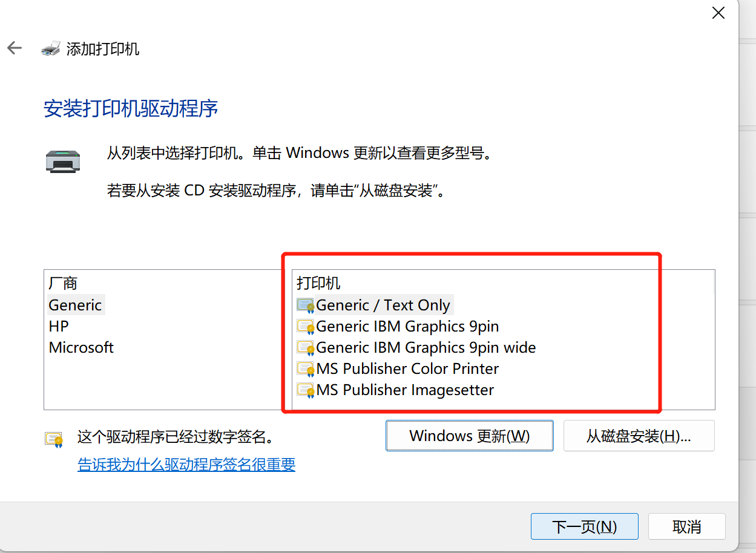Image resolution: width=756 pixels, height=553 pixels.
Task: Click the Generic / Text Only driver icon
Action: pyautogui.click(x=306, y=306)
